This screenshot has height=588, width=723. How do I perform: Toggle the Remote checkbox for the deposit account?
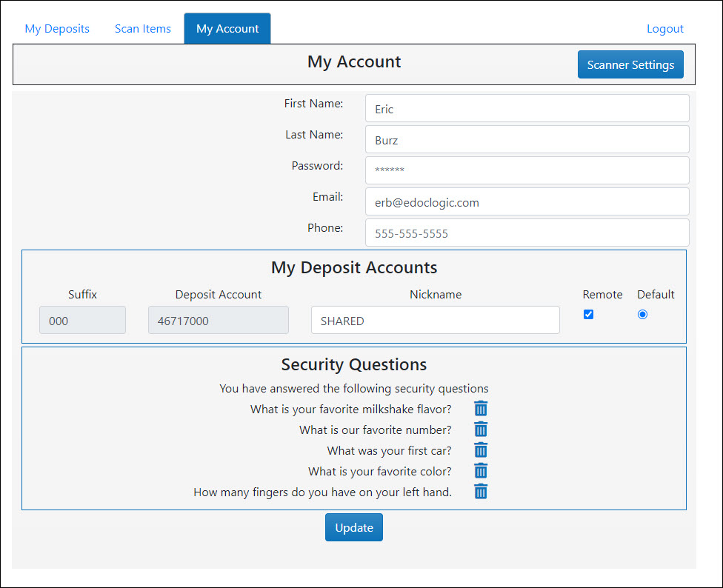tap(588, 314)
